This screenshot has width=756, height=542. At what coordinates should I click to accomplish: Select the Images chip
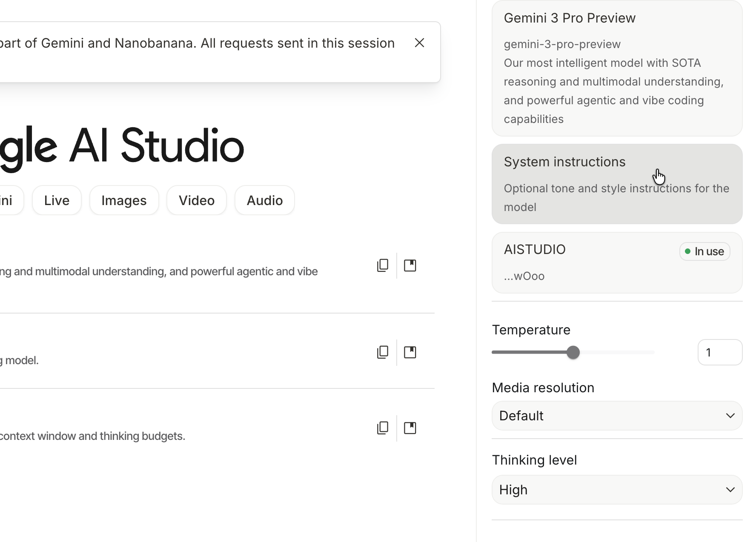pyautogui.click(x=124, y=200)
